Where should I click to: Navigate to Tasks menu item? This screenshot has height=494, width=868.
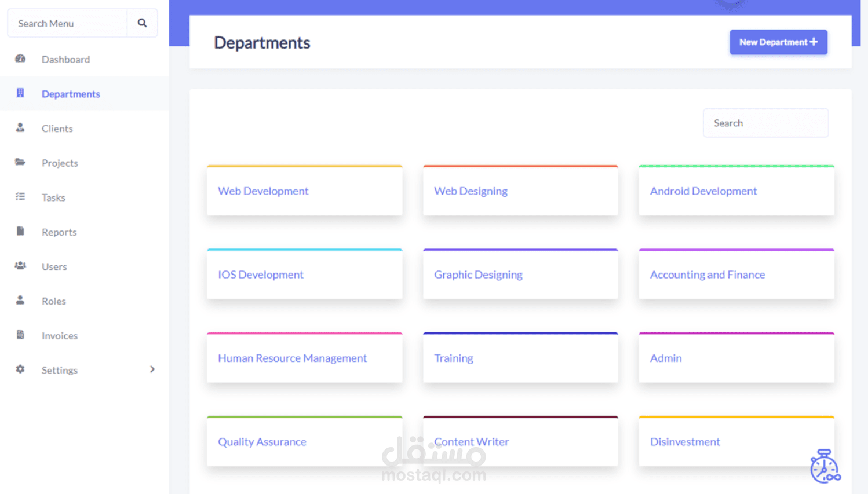point(53,197)
